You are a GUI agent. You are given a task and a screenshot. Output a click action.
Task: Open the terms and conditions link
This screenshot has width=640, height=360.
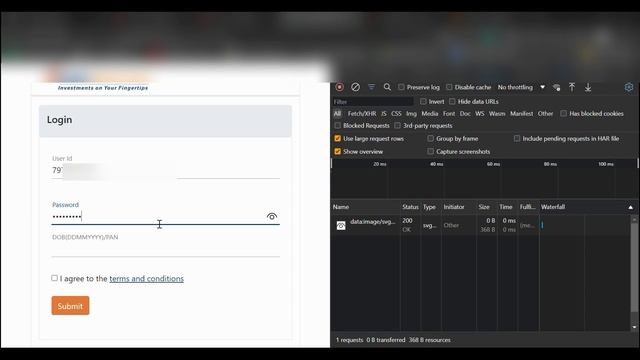click(147, 278)
